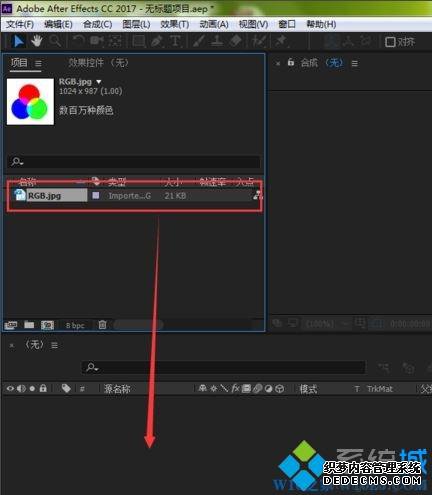Open the 文件(F) menu
The width and height of the screenshot is (432, 495).
20,24
